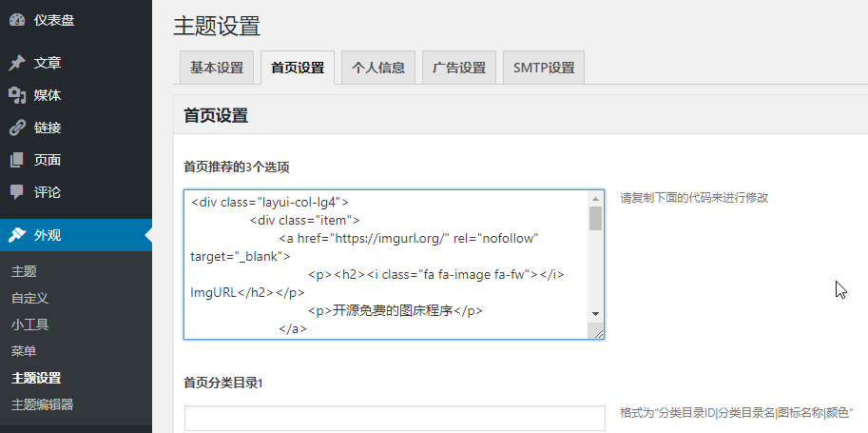
Task: Go to the SMTP设置 tab
Action: tap(543, 69)
